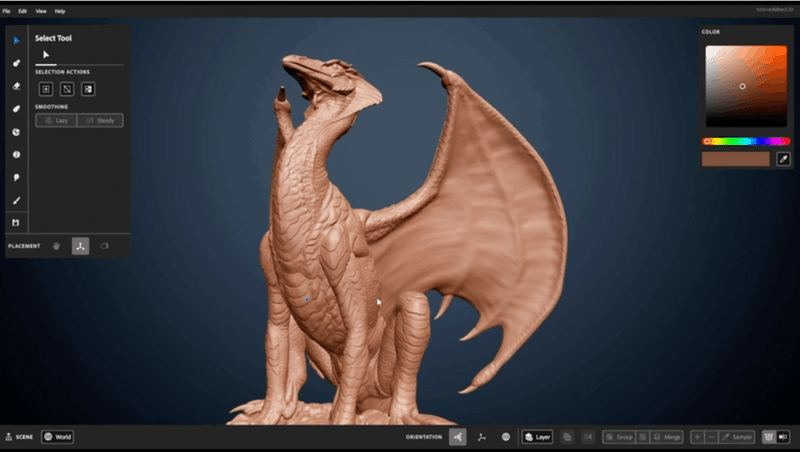Click the third Selection Actions icon
The image size is (800, 452).
[88, 89]
